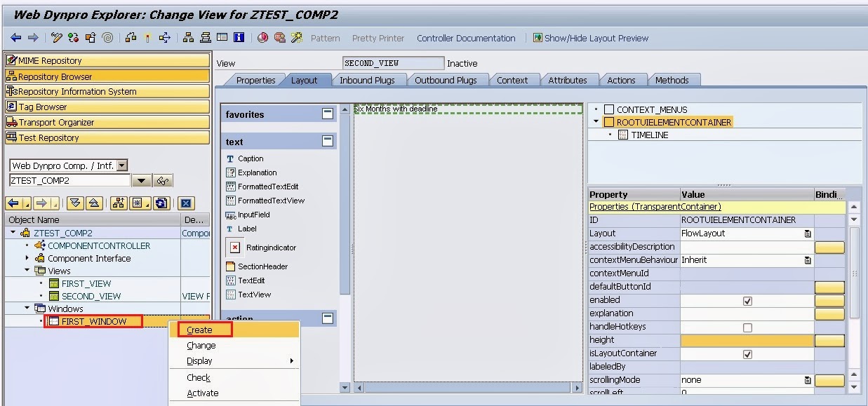Click the Show/Hide Layout Preview icon
Viewport: 868px width, 406px height.
538,38
